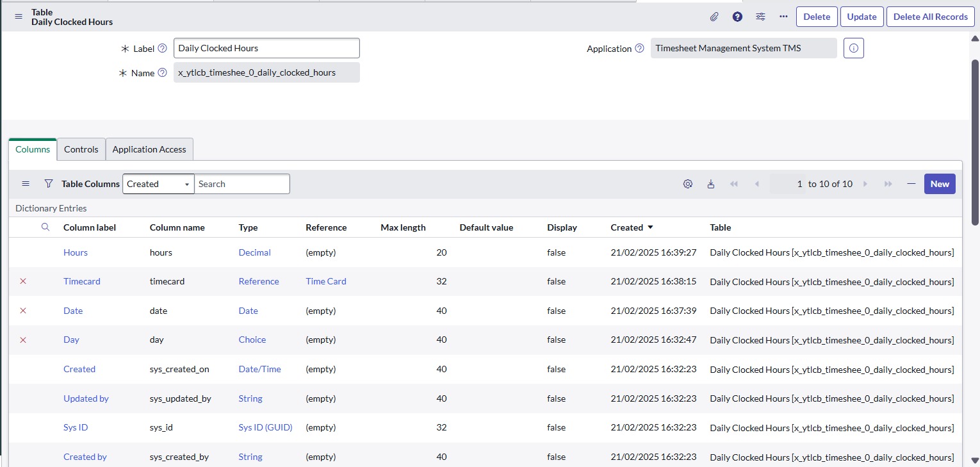Delete the Timecard column via red X
980x467 pixels.
[23, 281]
